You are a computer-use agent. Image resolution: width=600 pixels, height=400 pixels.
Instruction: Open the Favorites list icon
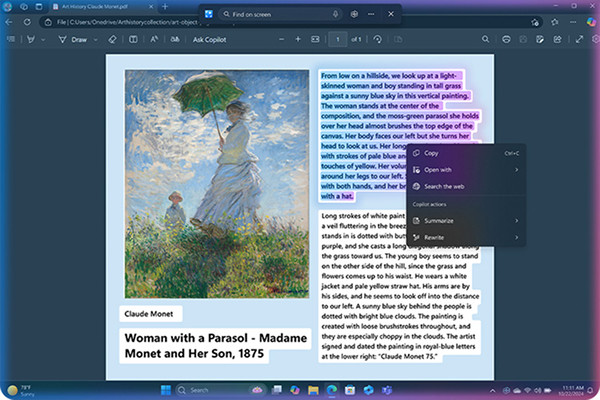[555, 22]
